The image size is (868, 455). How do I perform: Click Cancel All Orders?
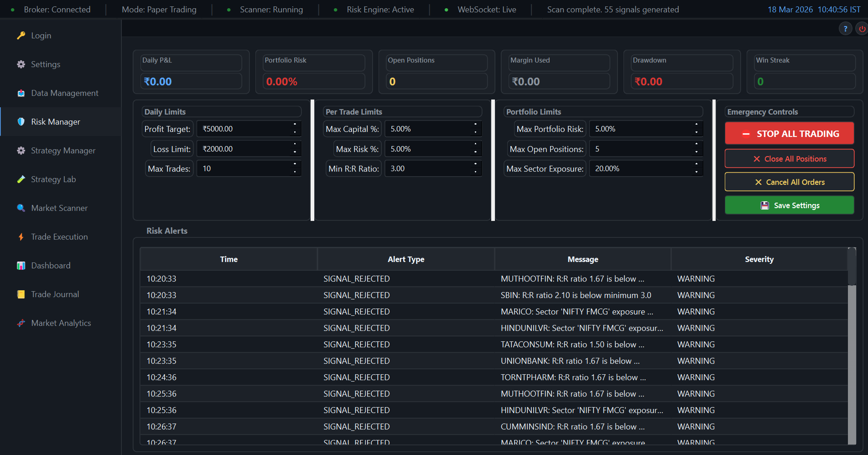click(789, 182)
